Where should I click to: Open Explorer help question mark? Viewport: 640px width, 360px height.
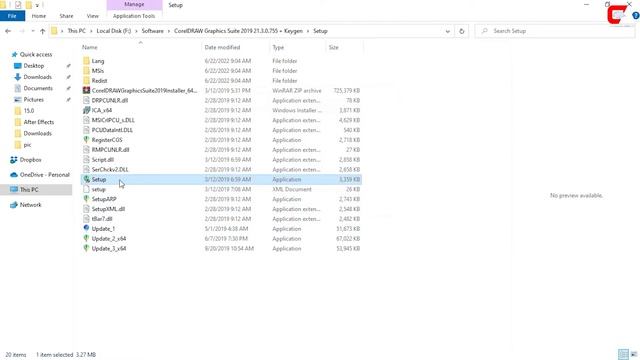[636, 16]
